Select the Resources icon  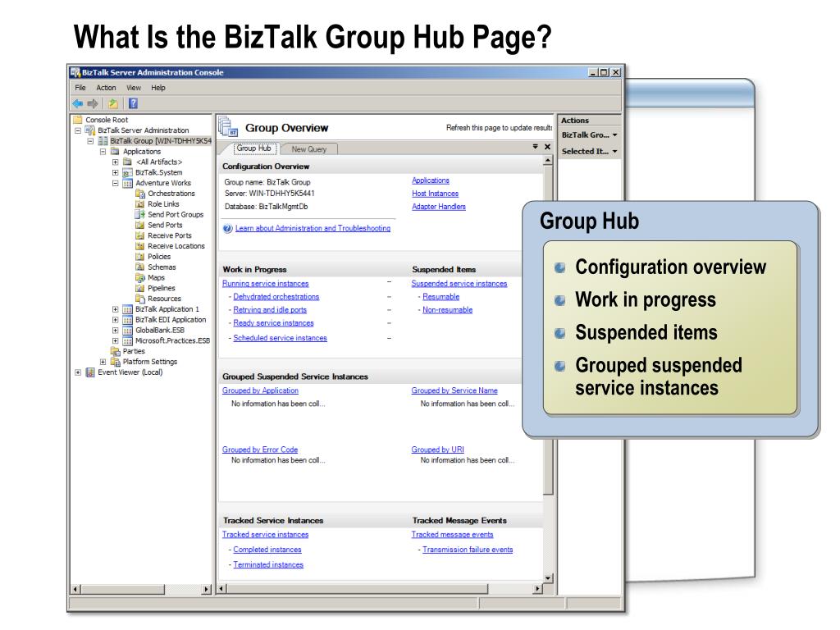click(x=139, y=299)
